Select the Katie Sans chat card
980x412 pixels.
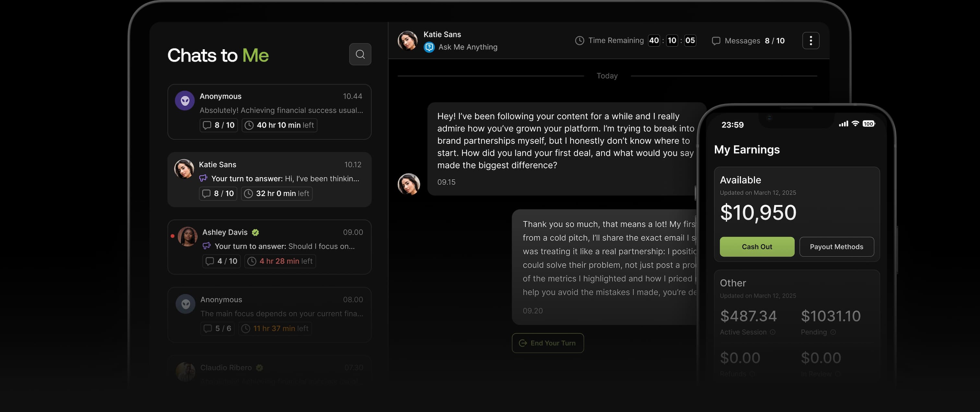click(269, 179)
